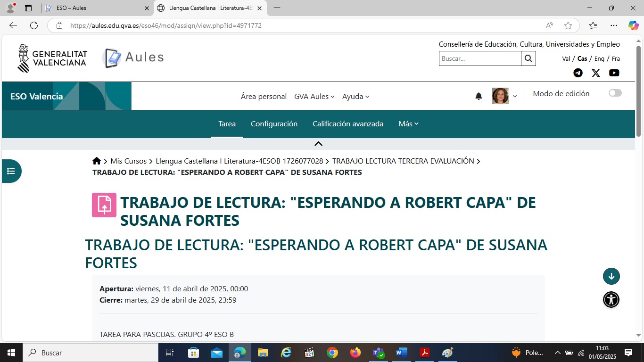Click the Mis Cursos breadcrumb link
This screenshot has width=644, height=362.
[128, 161]
